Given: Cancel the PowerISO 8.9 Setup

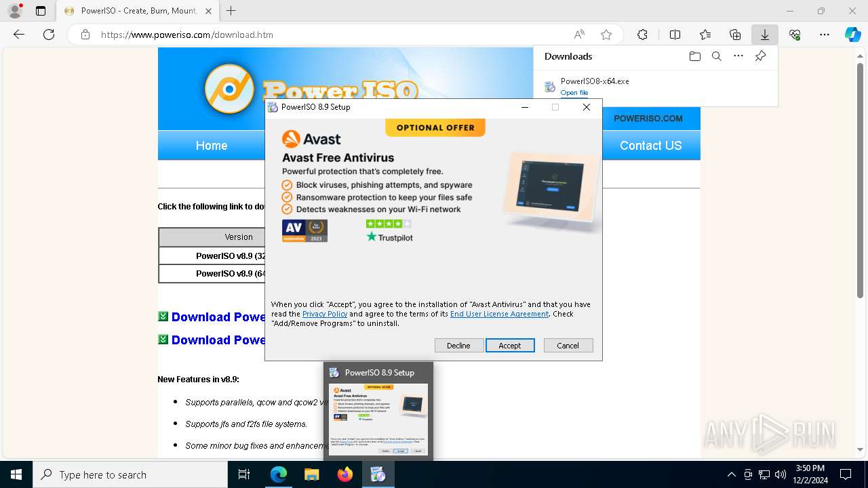Looking at the screenshot, I should pyautogui.click(x=568, y=346).
